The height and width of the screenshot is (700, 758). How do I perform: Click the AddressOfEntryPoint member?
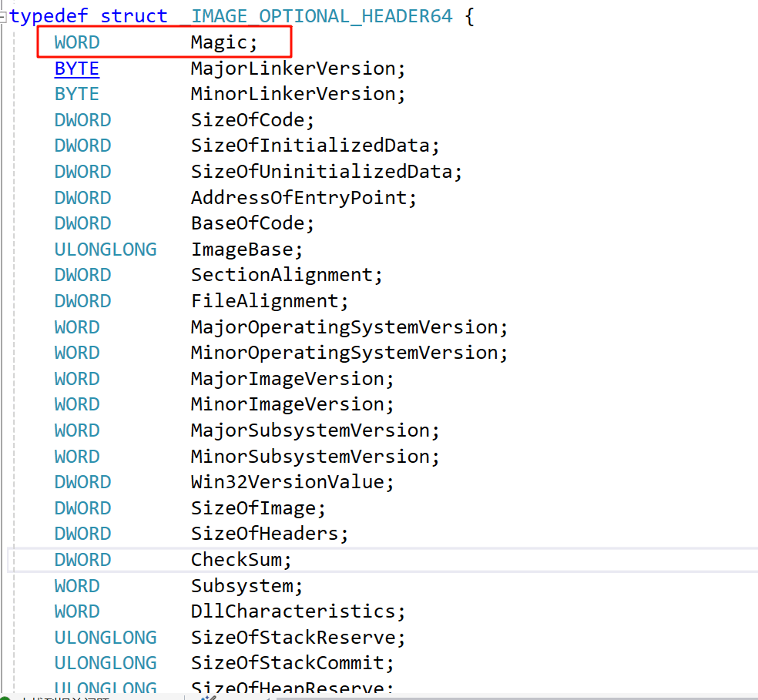point(298,198)
